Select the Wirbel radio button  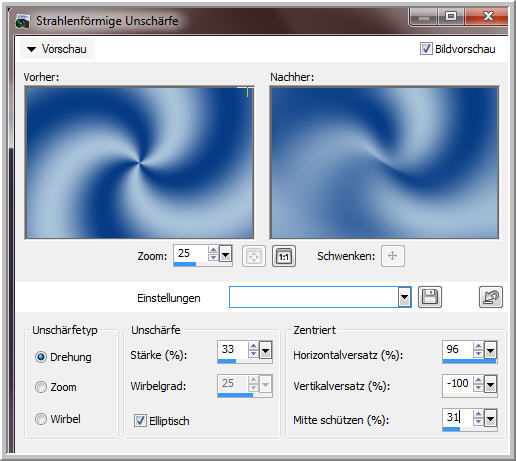(41, 419)
